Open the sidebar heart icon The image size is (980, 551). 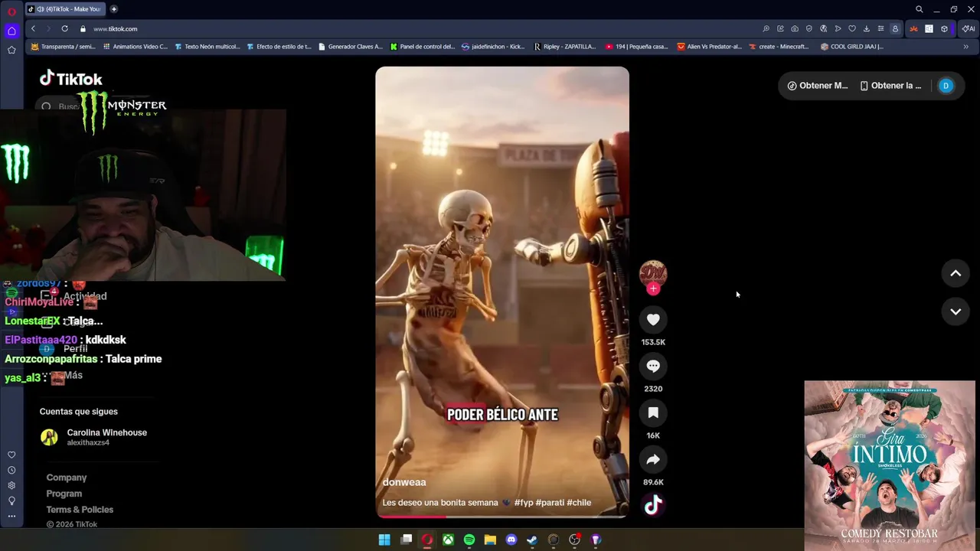tap(11, 455)
